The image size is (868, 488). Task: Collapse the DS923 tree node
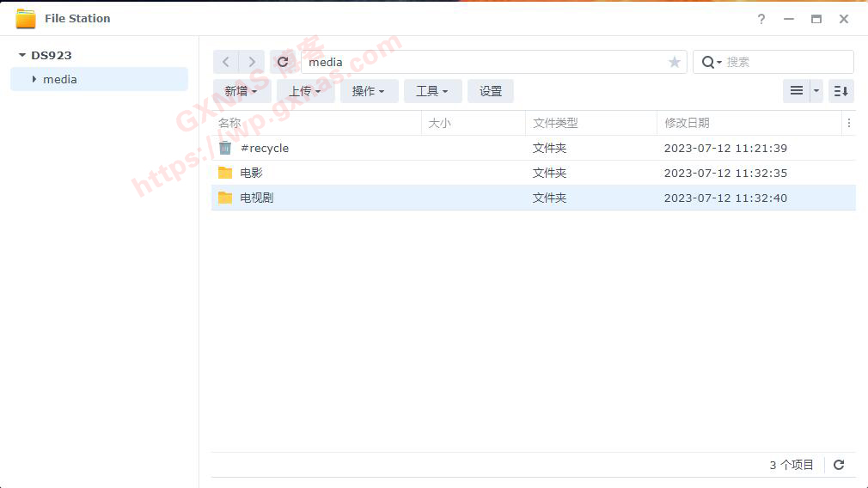click(x=22, y=55)
